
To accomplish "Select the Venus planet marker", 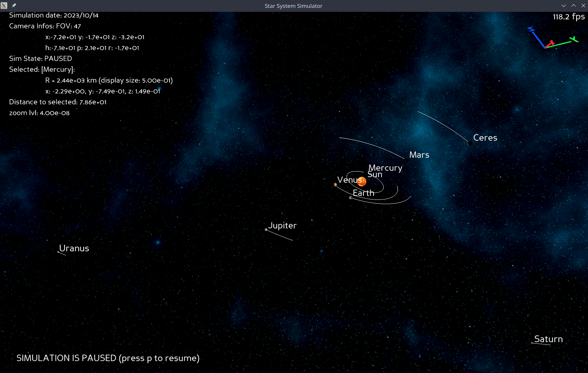I will coord(335,185).
